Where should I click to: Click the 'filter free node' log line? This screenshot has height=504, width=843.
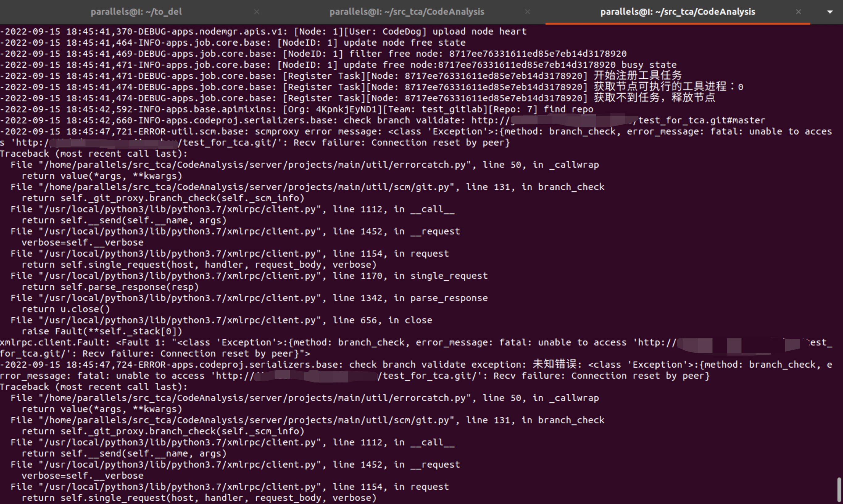tap(313, 54)
